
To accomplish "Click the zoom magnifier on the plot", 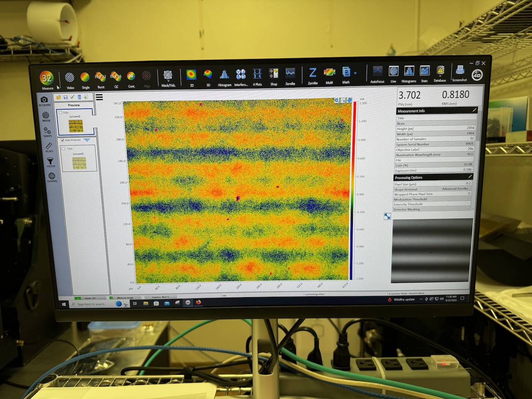I will pos(337,100).
